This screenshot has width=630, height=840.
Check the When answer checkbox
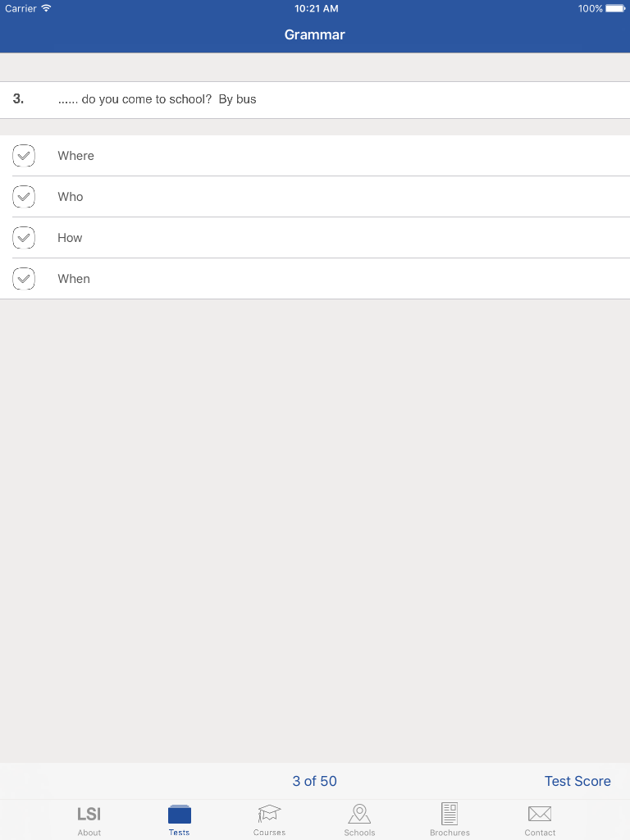coord(24,279)
